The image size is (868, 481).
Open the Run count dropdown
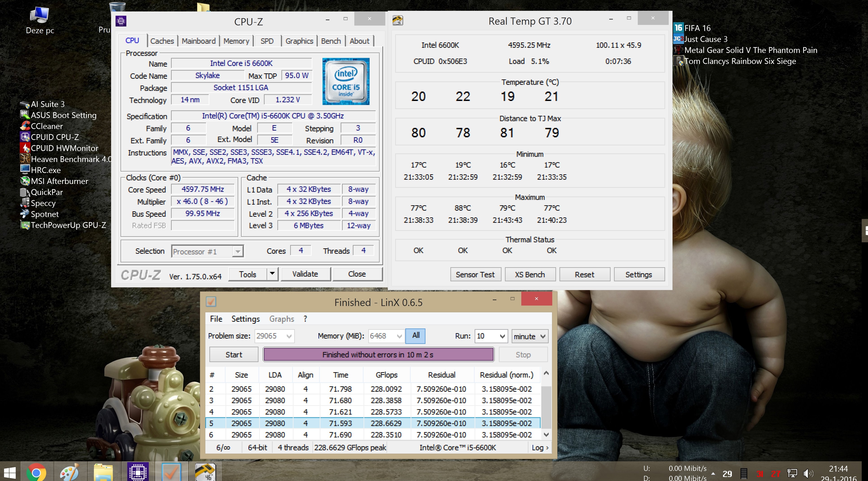(502, 336)
